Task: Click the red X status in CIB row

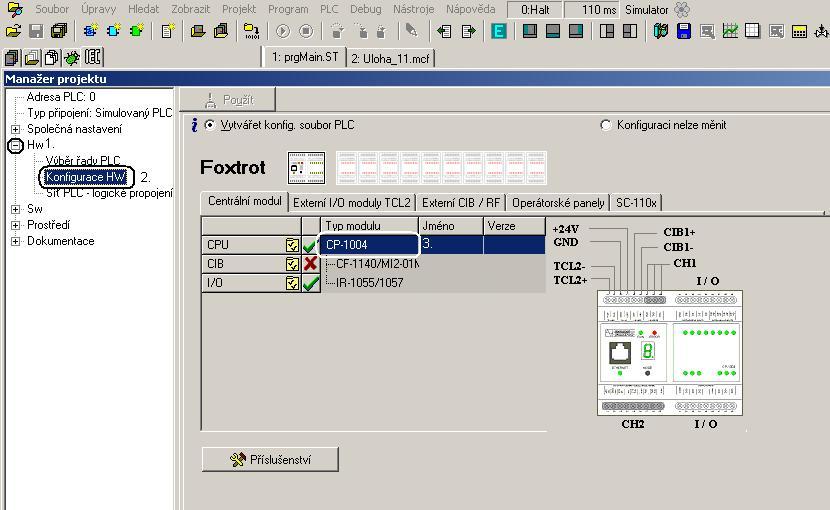Action: coord(311,263)
